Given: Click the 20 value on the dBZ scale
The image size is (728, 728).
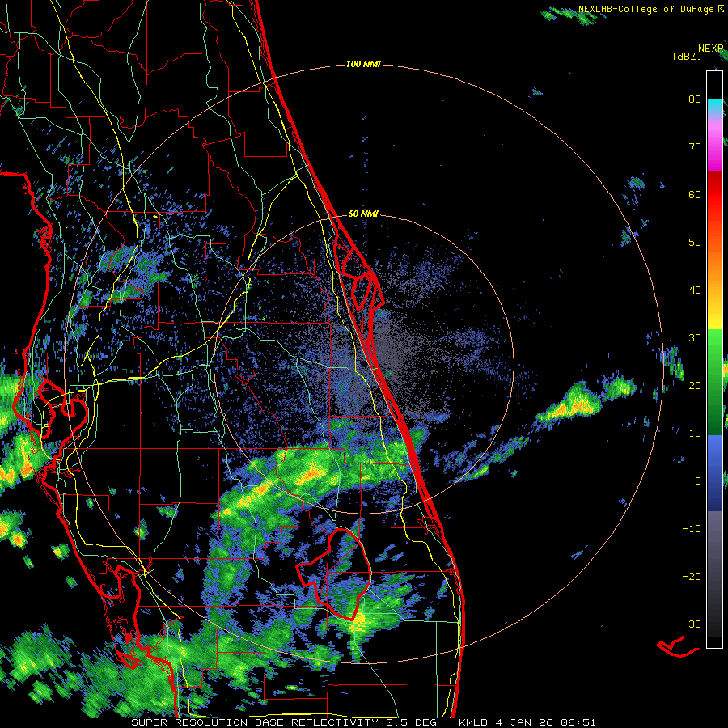Looking at the screenshot, I should click(695, 385).
